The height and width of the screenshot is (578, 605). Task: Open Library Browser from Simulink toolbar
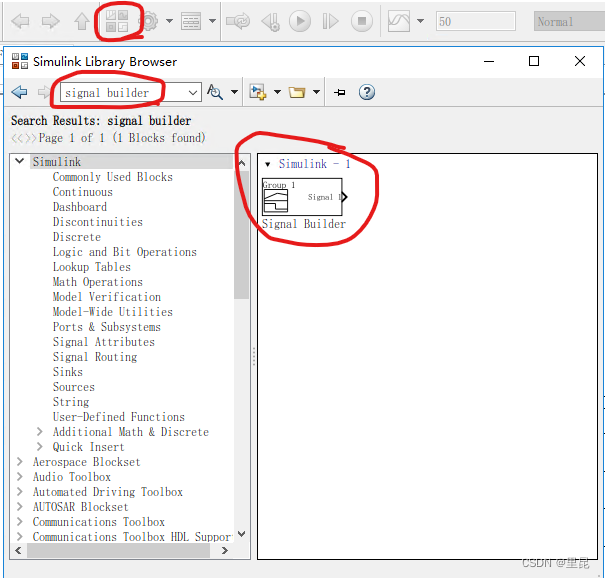click(x=117, y=21)
